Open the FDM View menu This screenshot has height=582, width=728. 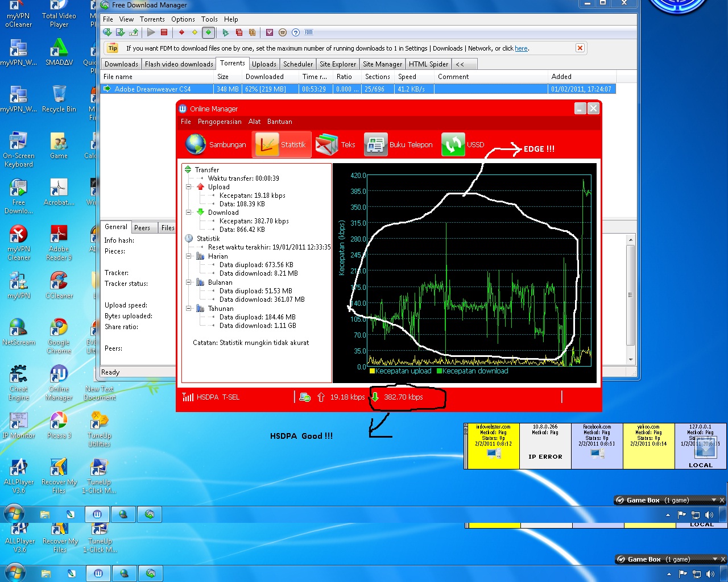point(126,19)
